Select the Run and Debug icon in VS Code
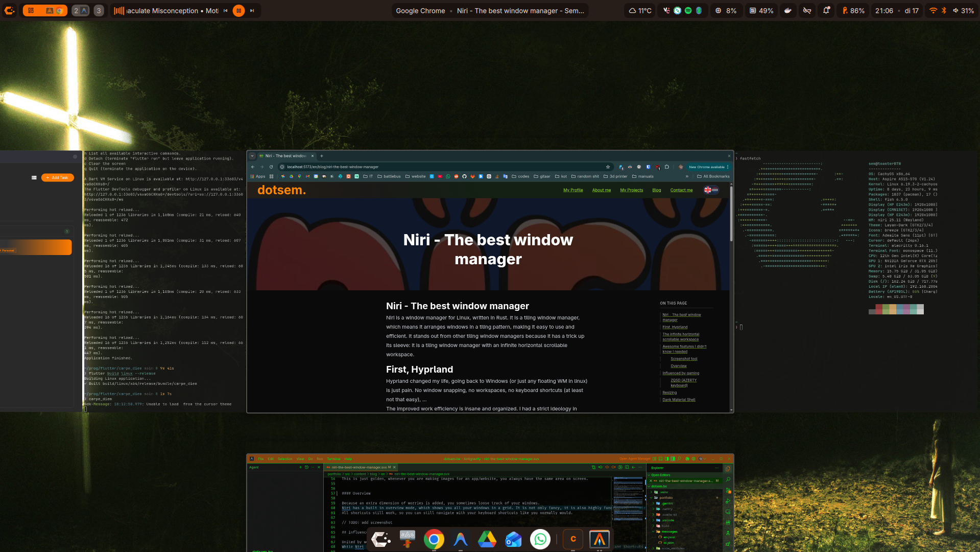 point(728,500)
